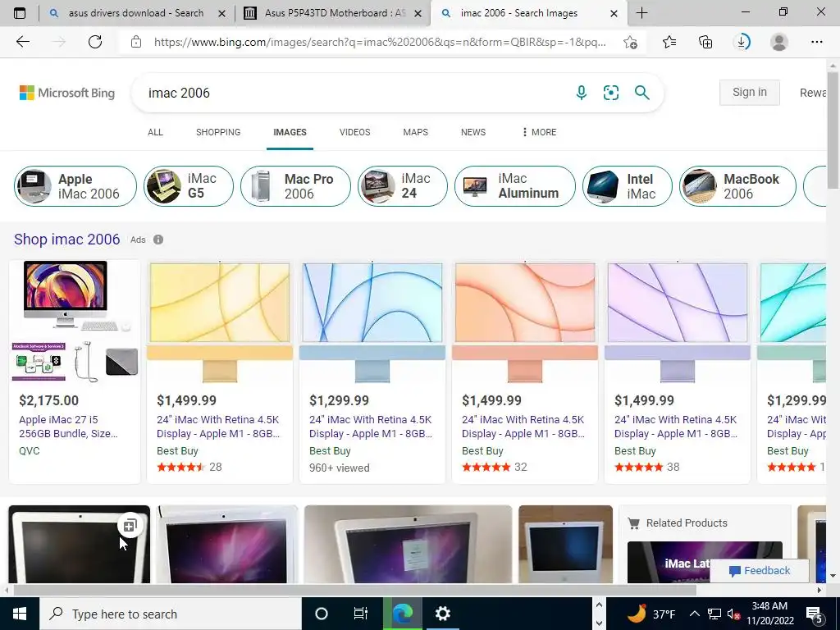Select the MAPS search tab
The width and height of the screenshot is (840, 630).
[416, 132]
